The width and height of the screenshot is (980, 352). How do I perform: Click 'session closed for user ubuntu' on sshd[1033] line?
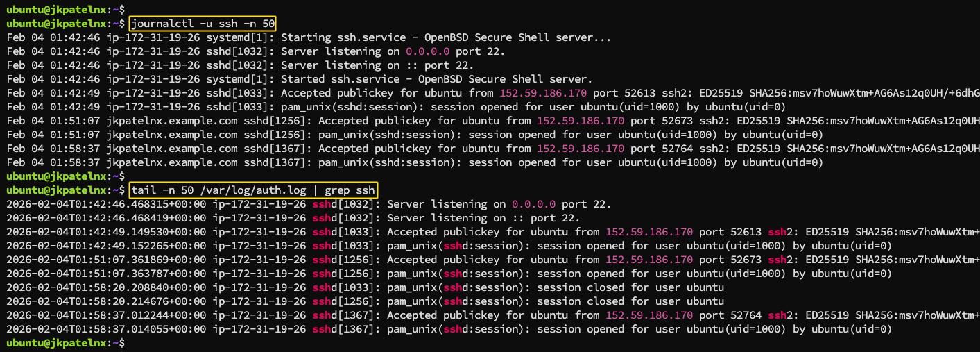click(630, 287)
